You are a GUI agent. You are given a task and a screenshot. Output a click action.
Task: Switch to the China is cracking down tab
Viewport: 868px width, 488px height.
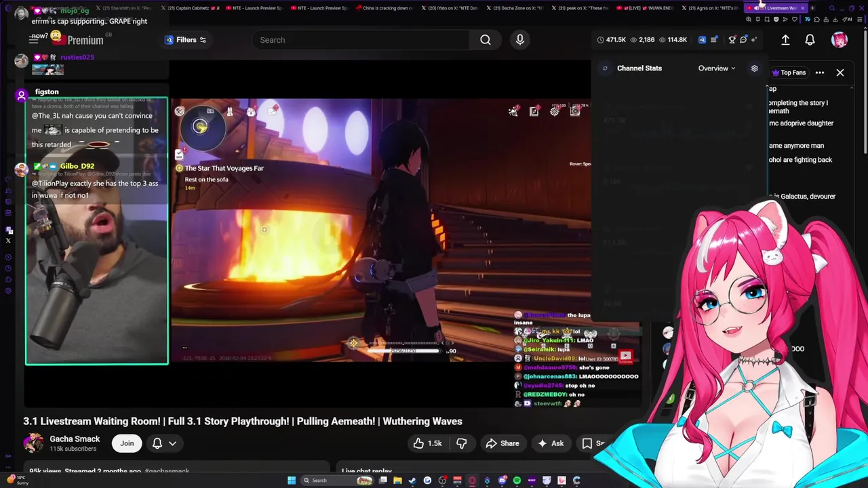coord(383,8)
